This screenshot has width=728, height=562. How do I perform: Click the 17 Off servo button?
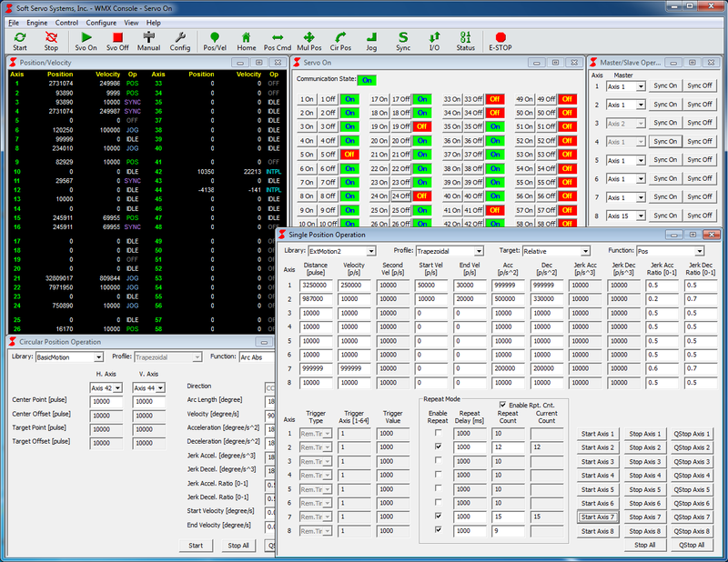(401, 99)
